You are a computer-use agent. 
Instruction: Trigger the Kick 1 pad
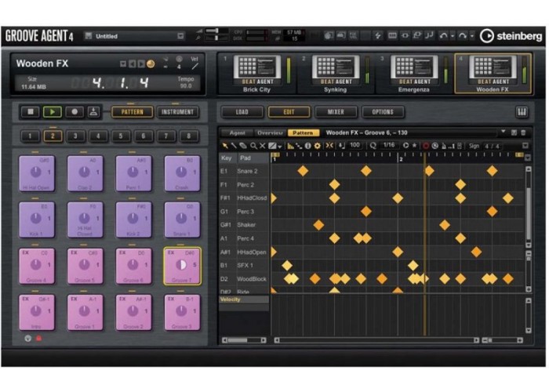(37, 220)
